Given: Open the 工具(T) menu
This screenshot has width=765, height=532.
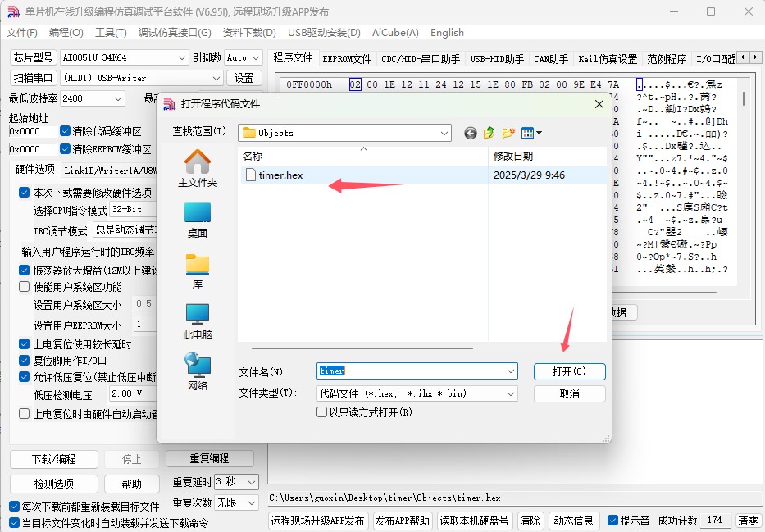Looking at the screenshot, I should pyautogui.click(x=111, y=33).
